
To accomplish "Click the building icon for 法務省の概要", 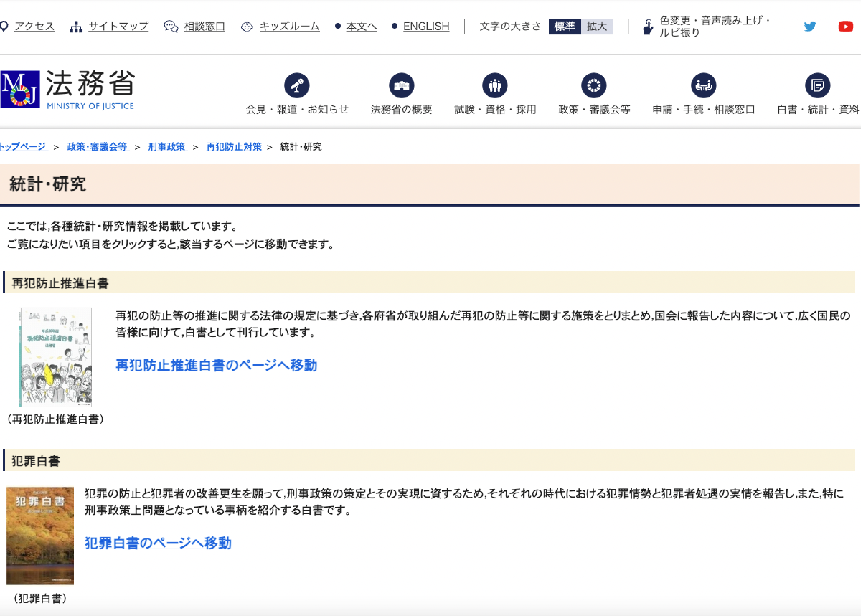I will tap(402, 85).
